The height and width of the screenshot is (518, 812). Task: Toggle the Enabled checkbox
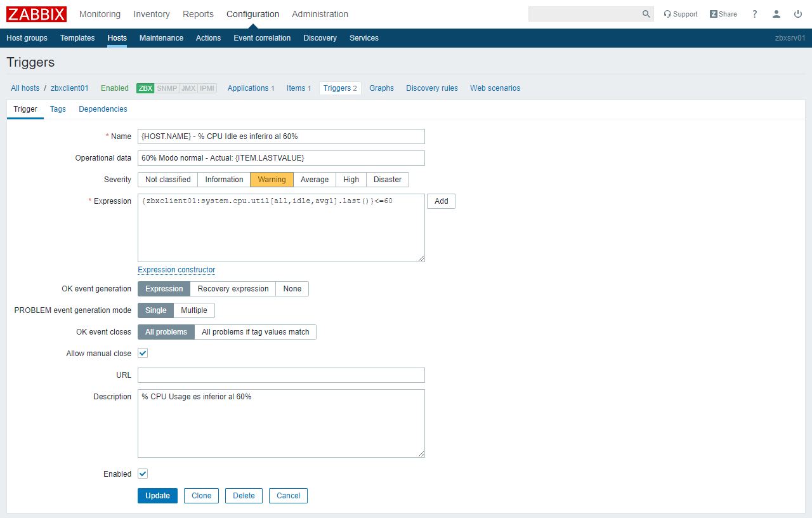click(143, 474)
